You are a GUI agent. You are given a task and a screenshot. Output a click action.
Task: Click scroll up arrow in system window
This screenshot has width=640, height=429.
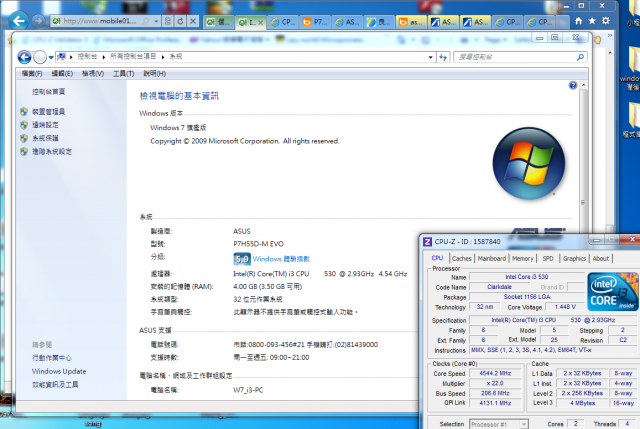(584, 85)
